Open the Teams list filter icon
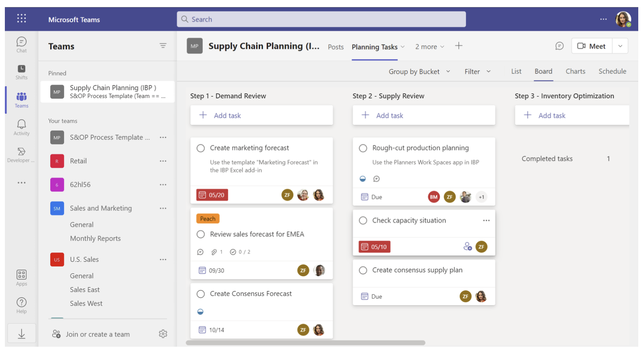This screenshot has width=644, height=352. 163,46
